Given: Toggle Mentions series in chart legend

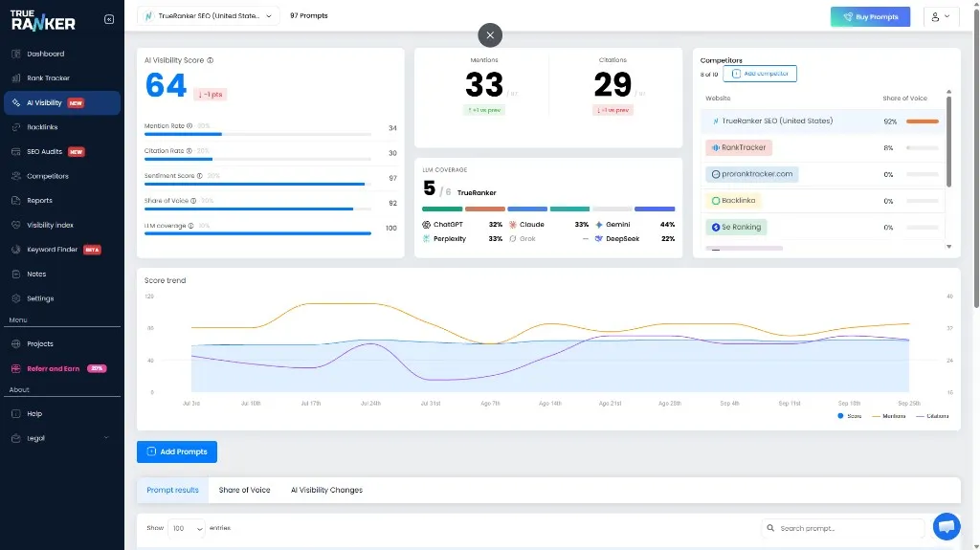Looking at the screenshot, I should [889, 416].
